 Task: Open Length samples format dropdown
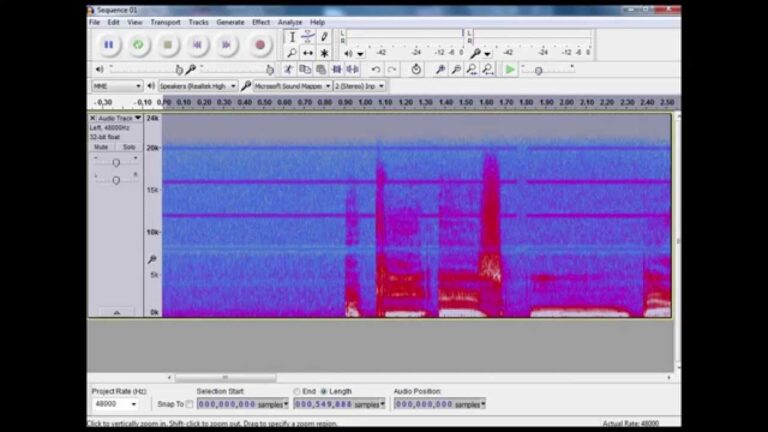383,405
